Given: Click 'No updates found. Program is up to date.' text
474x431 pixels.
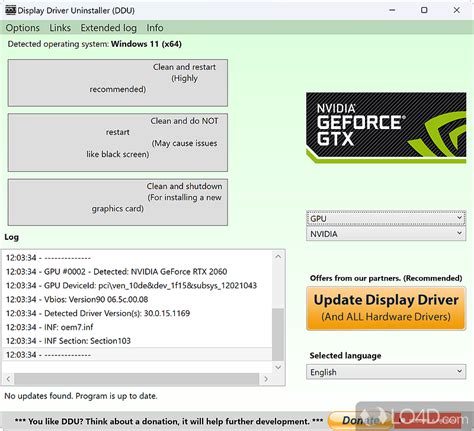Looking at the screenshot, I should point(81,396).
